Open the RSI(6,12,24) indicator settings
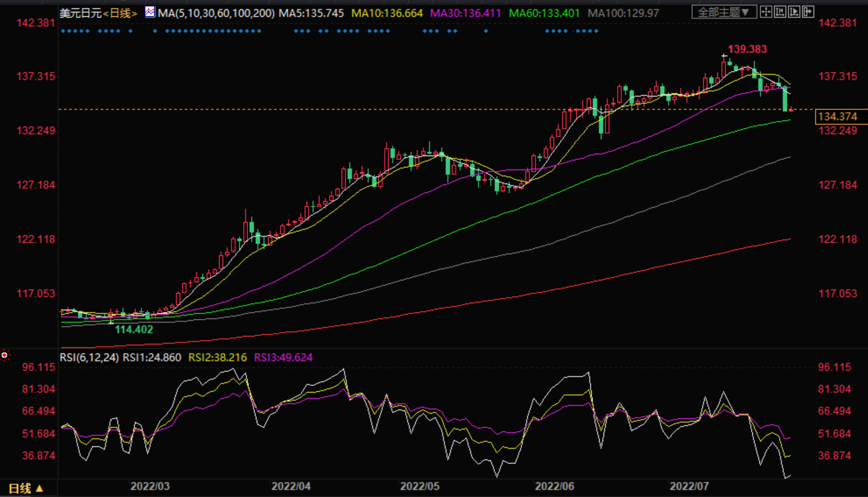Image resolution: width=868 pixels, height=497 pixels. point(89,357)
